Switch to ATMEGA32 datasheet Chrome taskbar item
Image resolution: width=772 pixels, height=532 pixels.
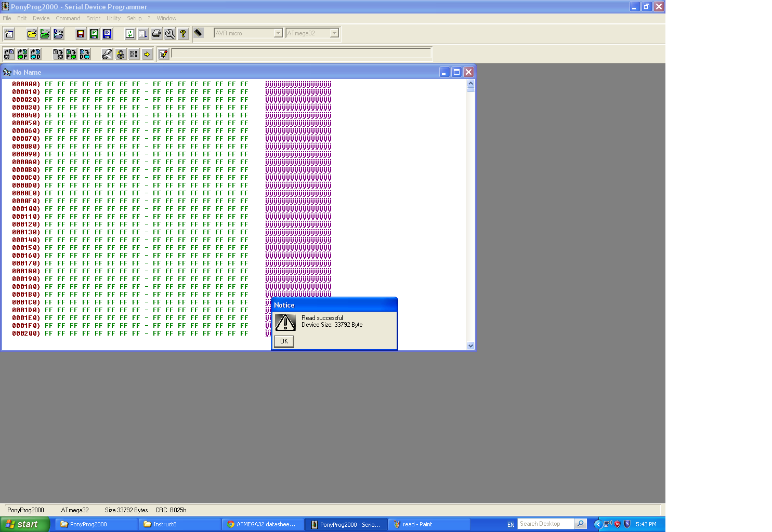[x=262, y=524]
